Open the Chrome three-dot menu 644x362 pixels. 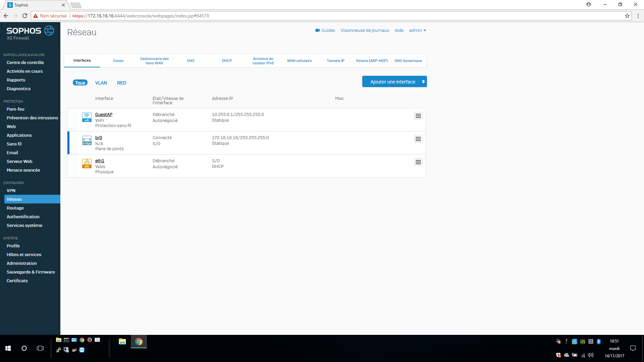[x=638, y=16]
